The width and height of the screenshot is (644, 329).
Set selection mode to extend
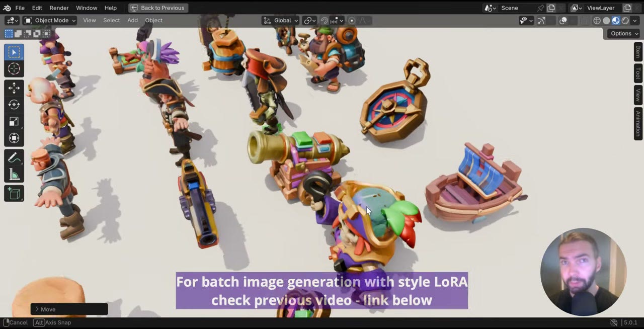pos(18,34)
